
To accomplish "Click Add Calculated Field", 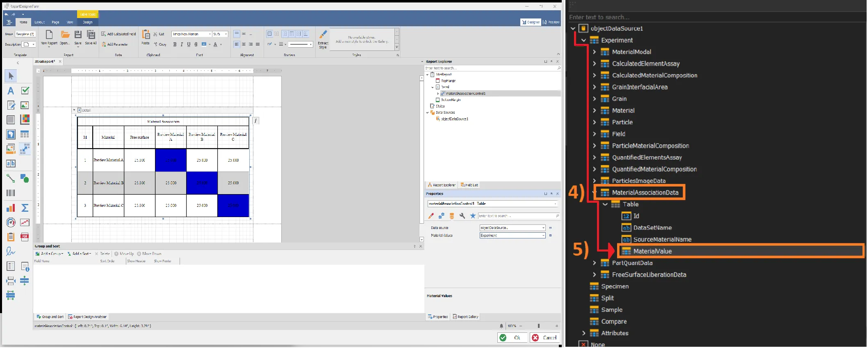I will coord(118,34).
